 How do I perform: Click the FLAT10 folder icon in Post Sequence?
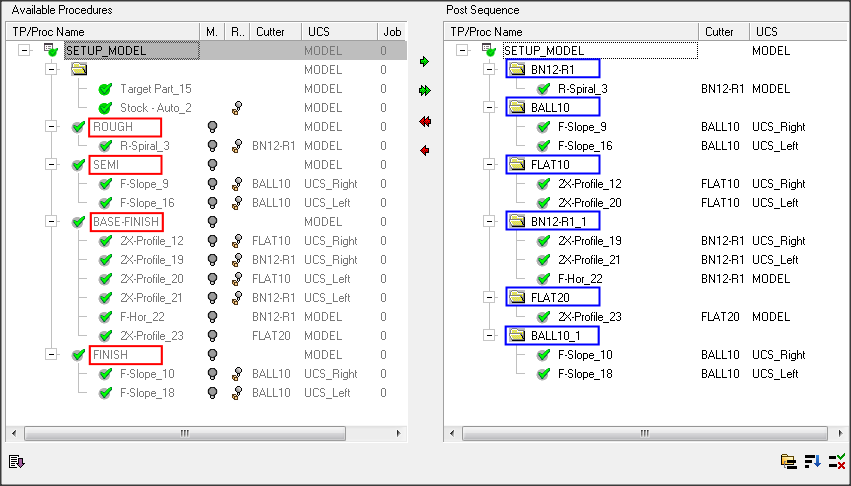(x=517, y=164)
